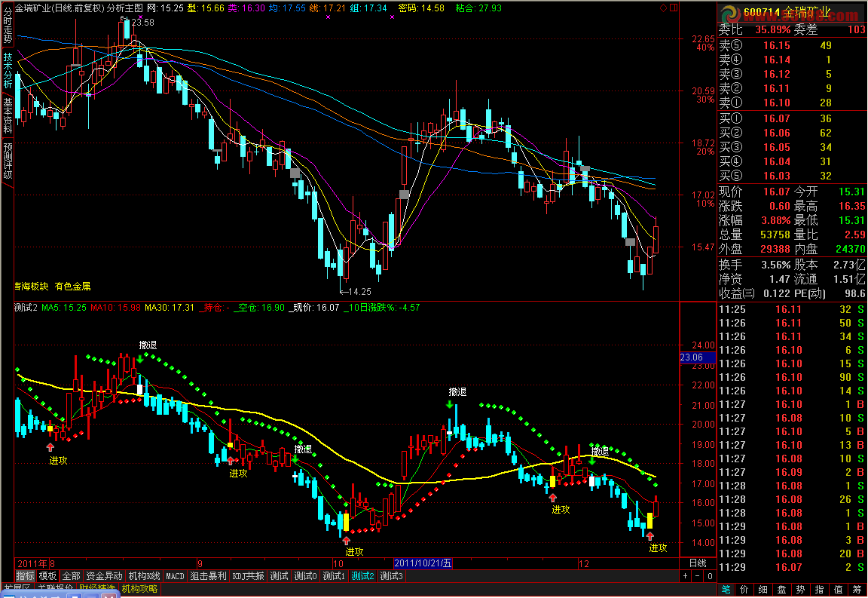This screenshot has width=868, height=598.
Task: Click the 卖④ price 16.14
Action: coord(777,60)
